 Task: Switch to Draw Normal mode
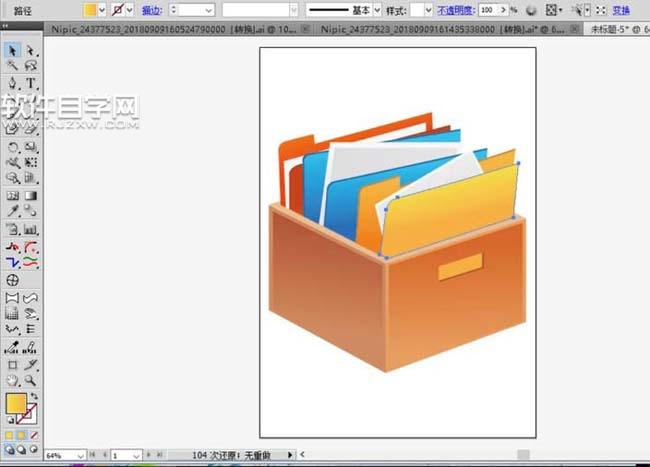pos(9,449)
